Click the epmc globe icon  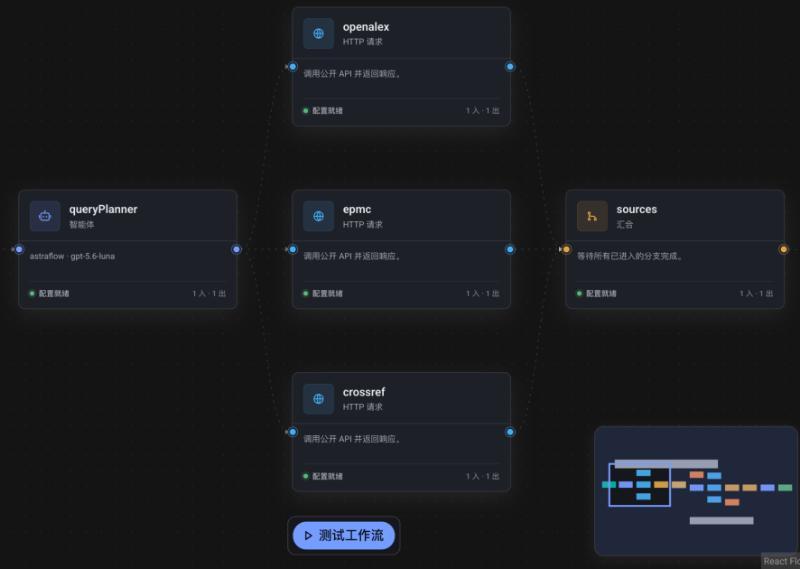point(318,216)
